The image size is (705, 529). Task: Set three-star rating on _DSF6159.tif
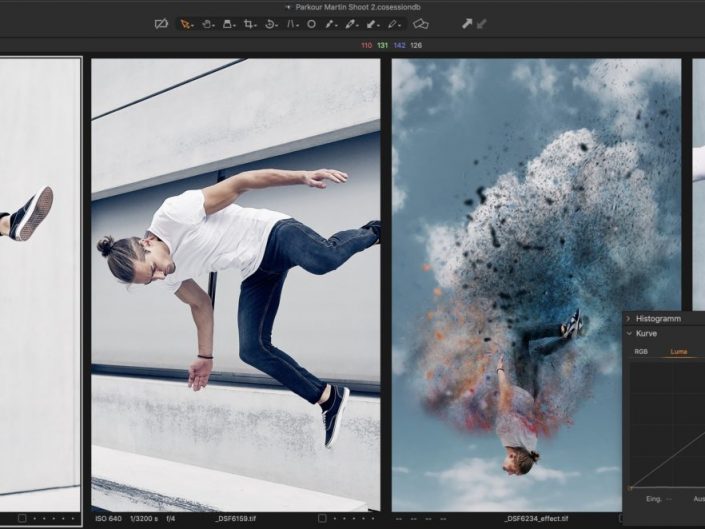pos(354,519)
